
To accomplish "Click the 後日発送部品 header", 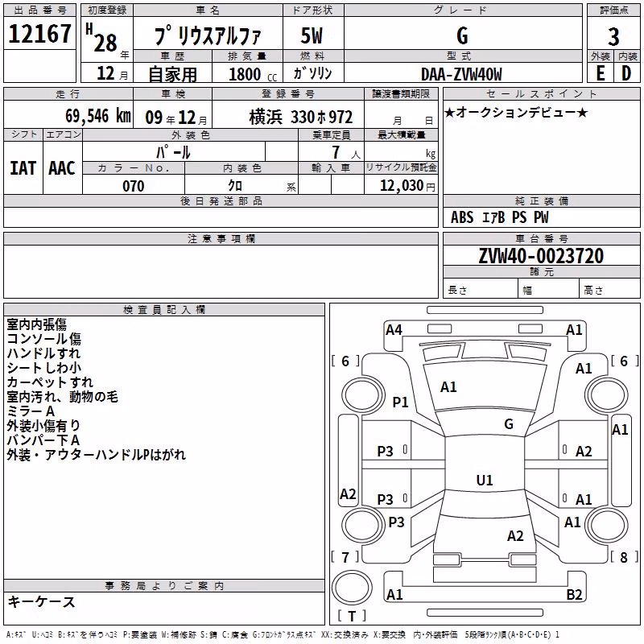I will (221, 200).
